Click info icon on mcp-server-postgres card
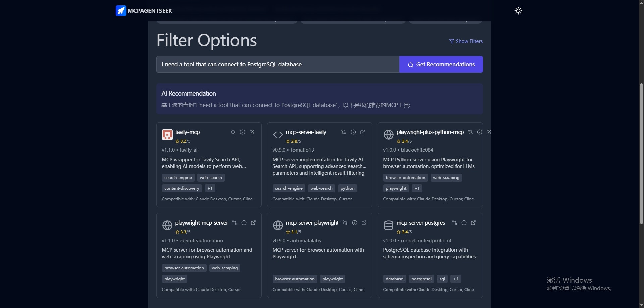The image size is (644, 308). coord(464,223)
